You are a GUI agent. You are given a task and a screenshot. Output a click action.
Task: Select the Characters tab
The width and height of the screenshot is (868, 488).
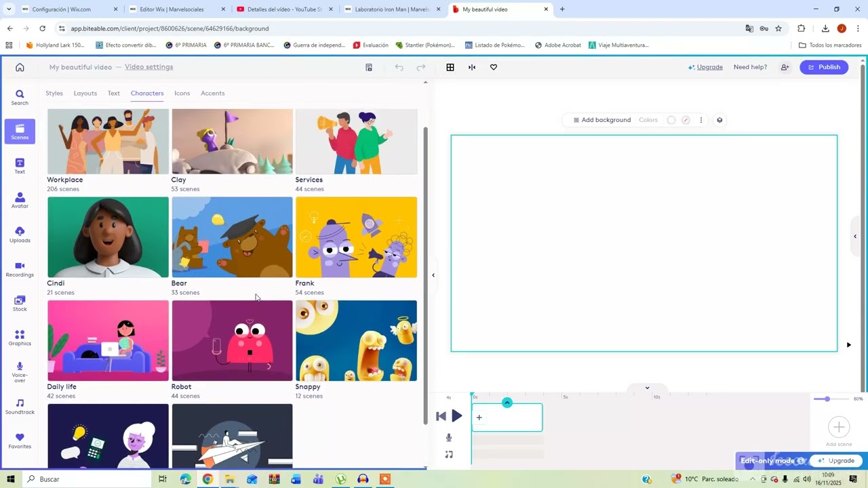[x=147, y=94]
